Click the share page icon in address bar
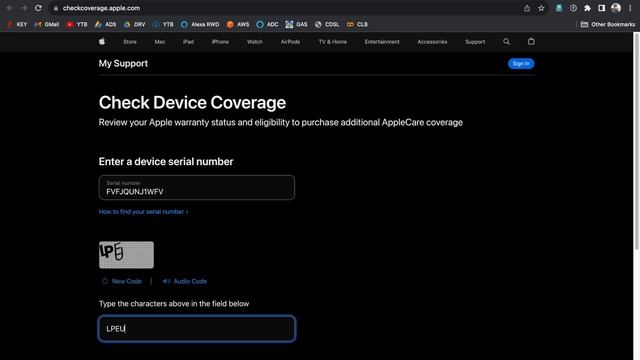The image size is (640, 360). (x=527, y=8)
